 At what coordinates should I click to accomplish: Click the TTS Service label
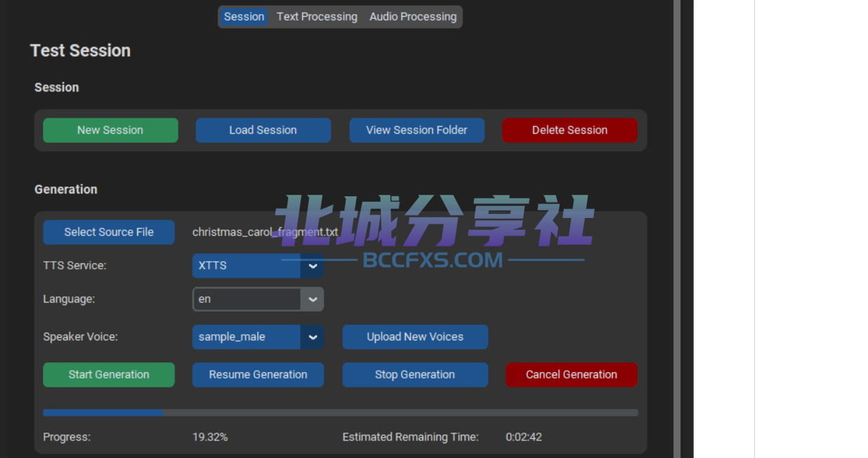(x=75, y=266)
